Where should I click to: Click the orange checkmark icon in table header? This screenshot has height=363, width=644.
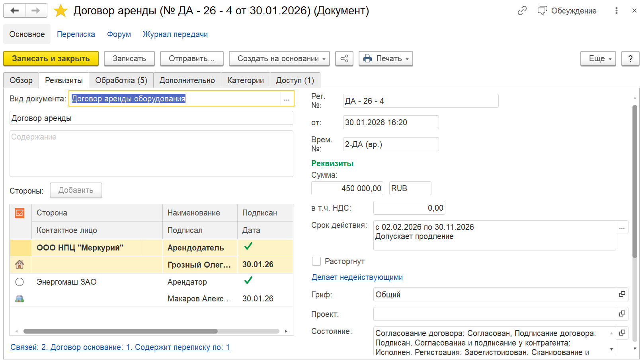point(20,213)
